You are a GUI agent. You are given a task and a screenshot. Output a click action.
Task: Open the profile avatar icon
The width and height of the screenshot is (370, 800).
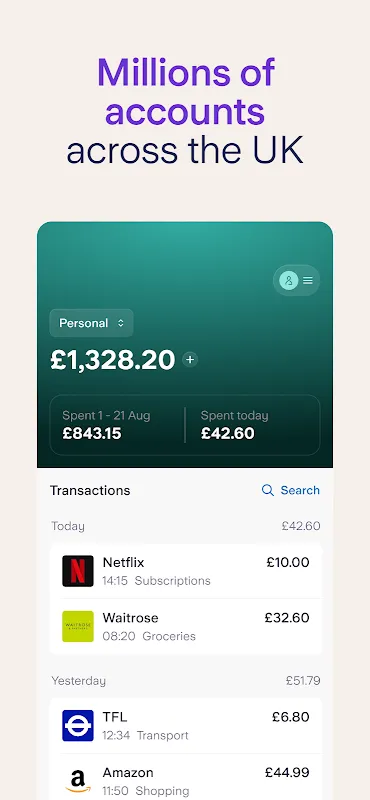pyautogui.click(x=289, y=280)
